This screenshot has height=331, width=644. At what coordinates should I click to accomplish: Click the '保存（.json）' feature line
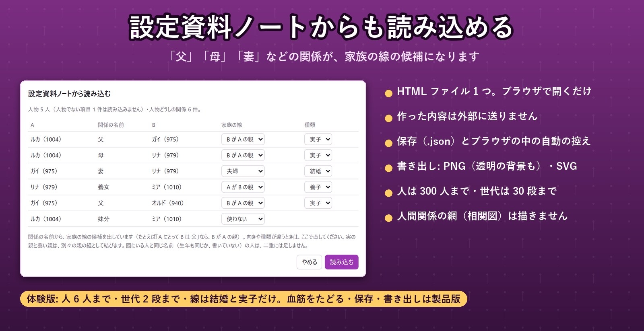(x=493, y=141)
